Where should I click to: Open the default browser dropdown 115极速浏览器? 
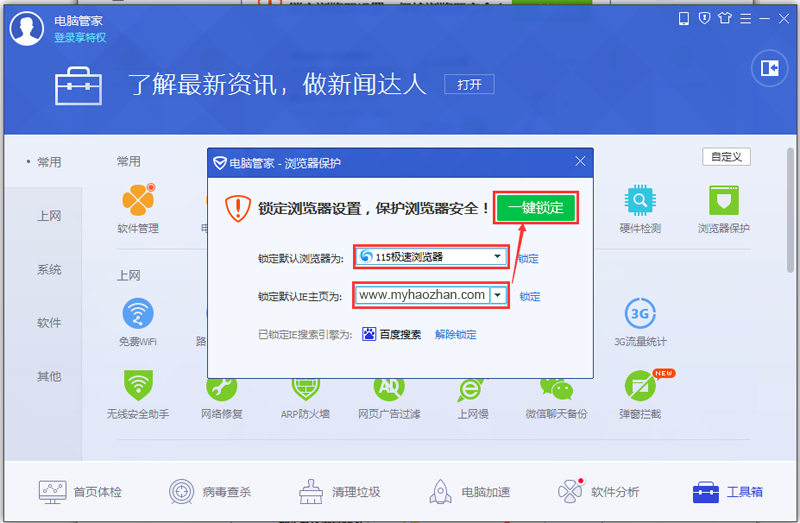[431, 257]
